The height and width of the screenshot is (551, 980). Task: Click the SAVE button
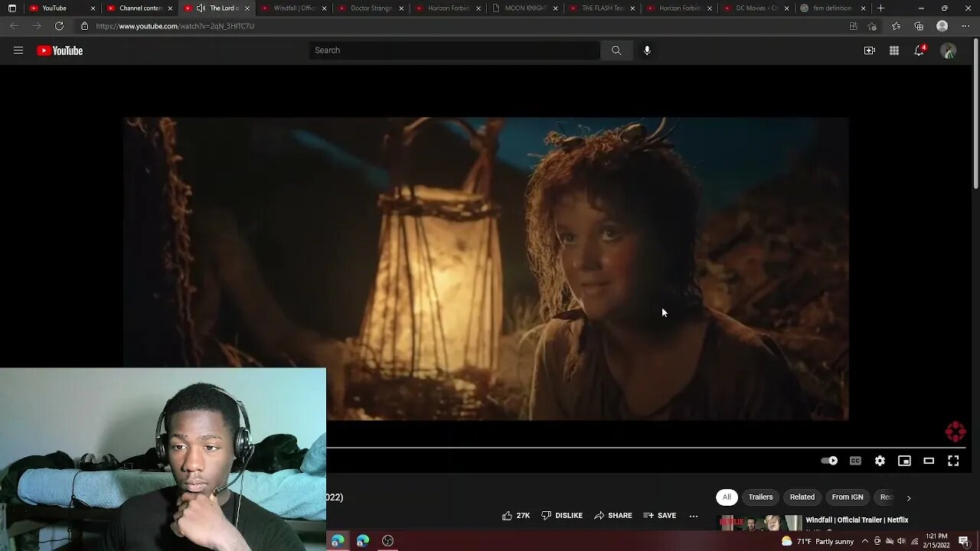coord(660,516)
